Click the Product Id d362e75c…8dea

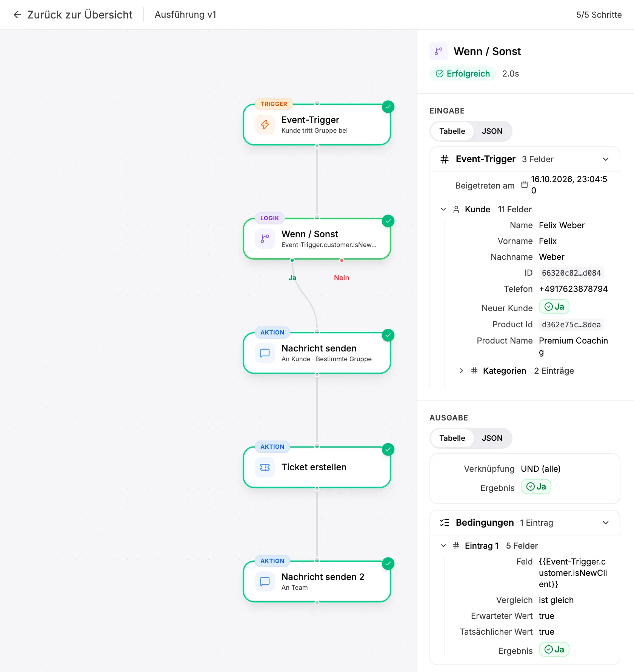coord(571,325)
